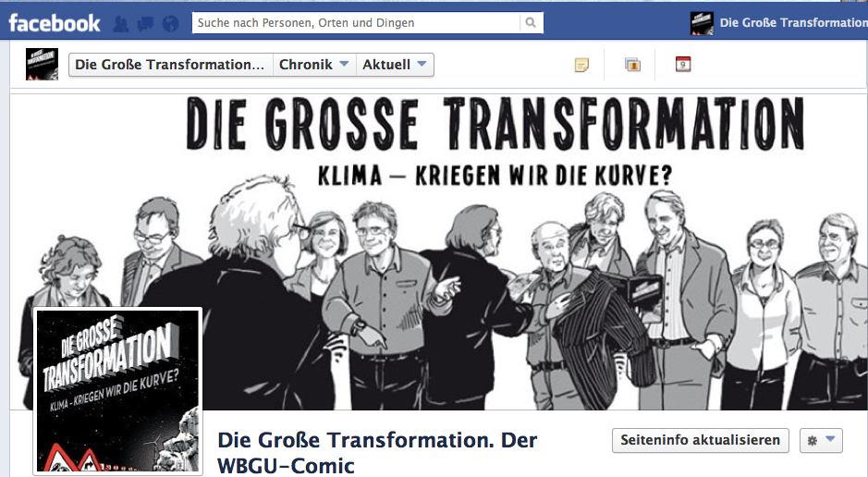
Task: Open 'Die Große Transformation. Der WBGU-Comic' title link
Action: coord(377,453)
